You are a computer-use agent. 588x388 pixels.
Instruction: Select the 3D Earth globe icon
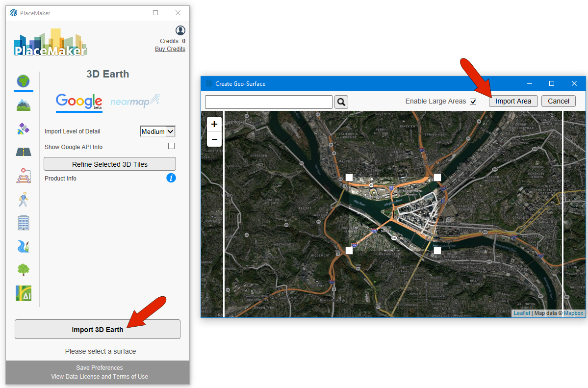click(x=23, y=81)
